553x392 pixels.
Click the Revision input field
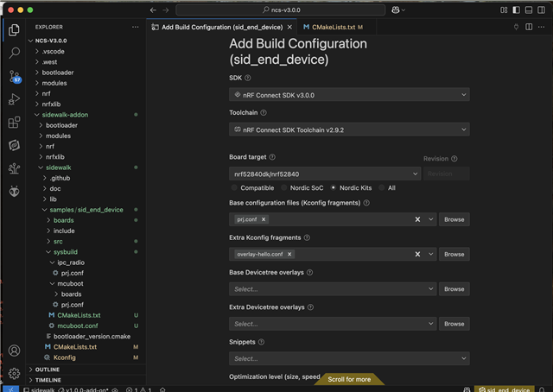click(x=446, y=174)
